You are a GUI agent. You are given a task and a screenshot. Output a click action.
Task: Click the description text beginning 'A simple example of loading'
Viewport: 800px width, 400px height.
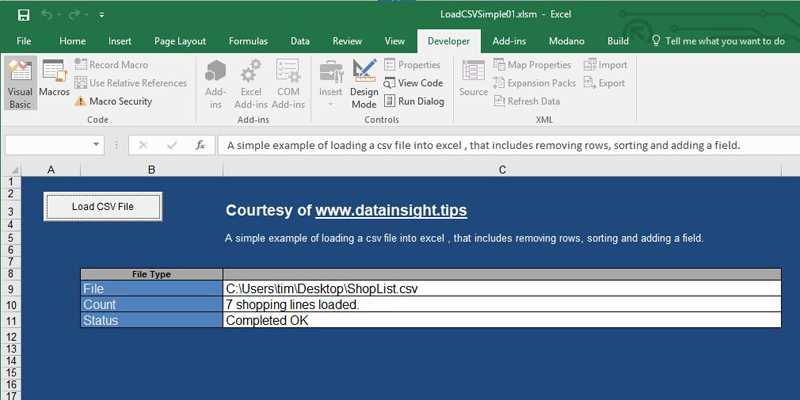464,238
